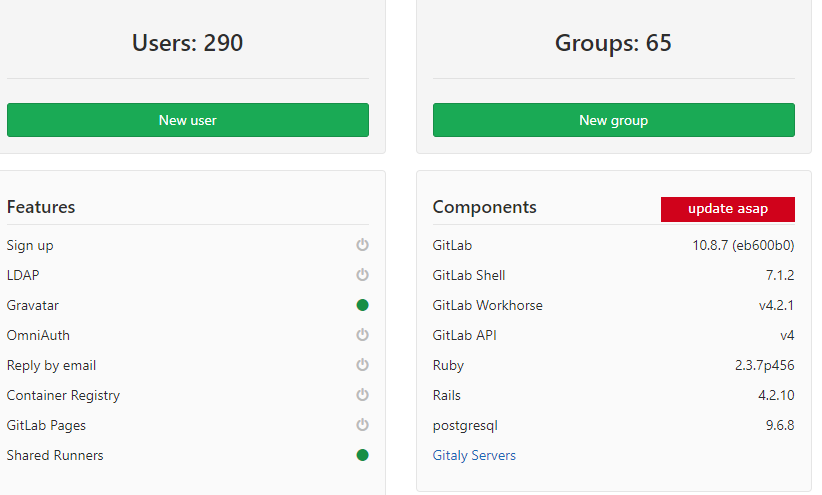822x495 pixels.
Task: Click the New group button
Action: (x=613, y=120)
